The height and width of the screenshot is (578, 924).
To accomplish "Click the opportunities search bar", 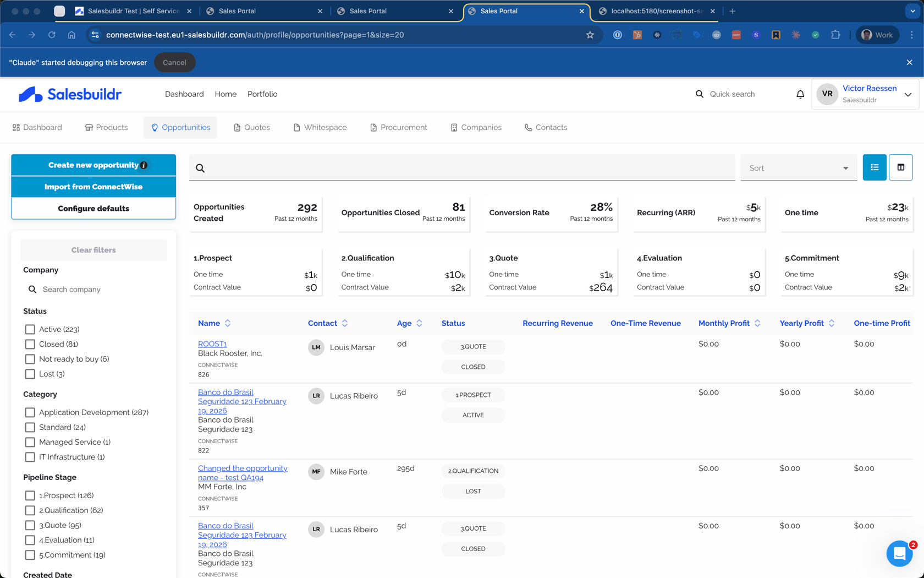I will (462, 168).
